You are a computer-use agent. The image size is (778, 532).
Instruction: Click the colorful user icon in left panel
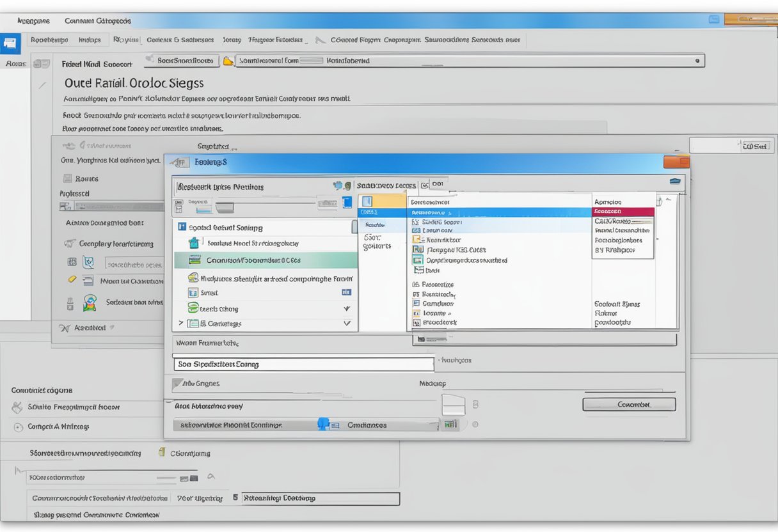pos(90,302)
